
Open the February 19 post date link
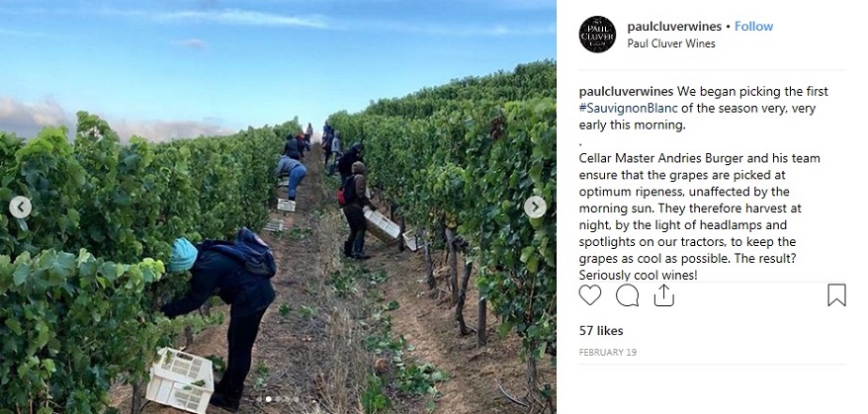tap(608, 352)
